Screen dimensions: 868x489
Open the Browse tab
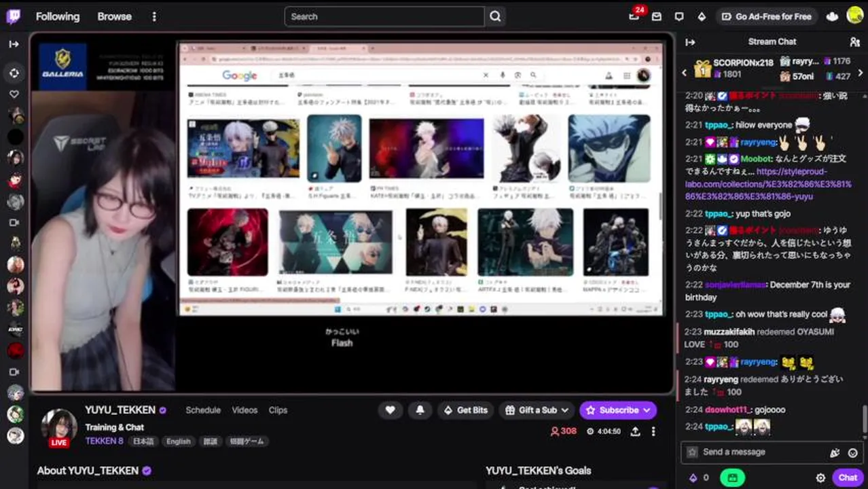click(114, 16)
